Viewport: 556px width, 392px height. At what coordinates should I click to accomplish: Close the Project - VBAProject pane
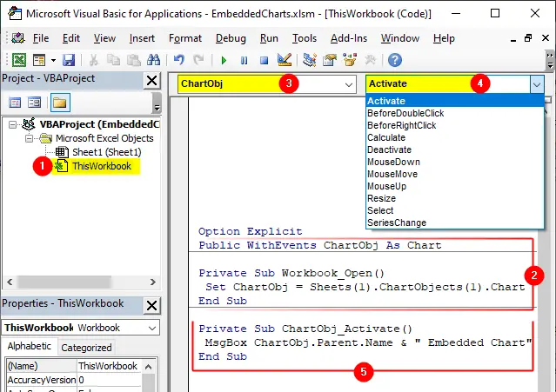(x=151, y=81)
